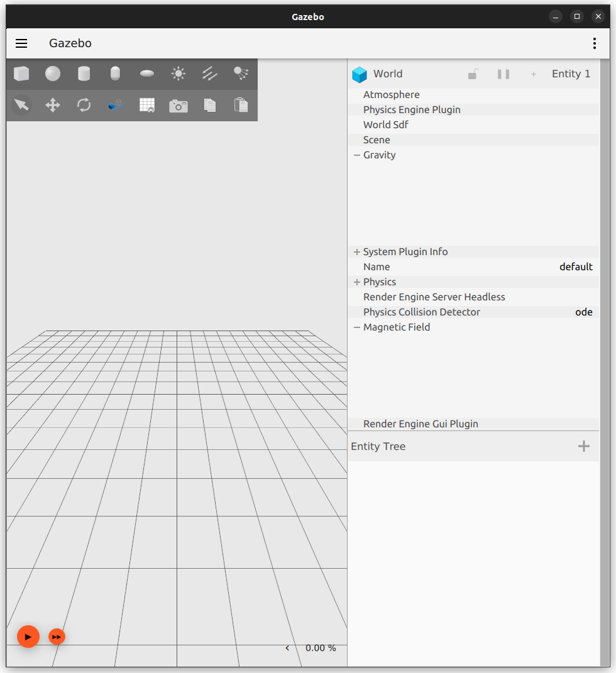Minimize the Gazebo window
The height and width of the screenshot is (673, 616).
point(556,17)
